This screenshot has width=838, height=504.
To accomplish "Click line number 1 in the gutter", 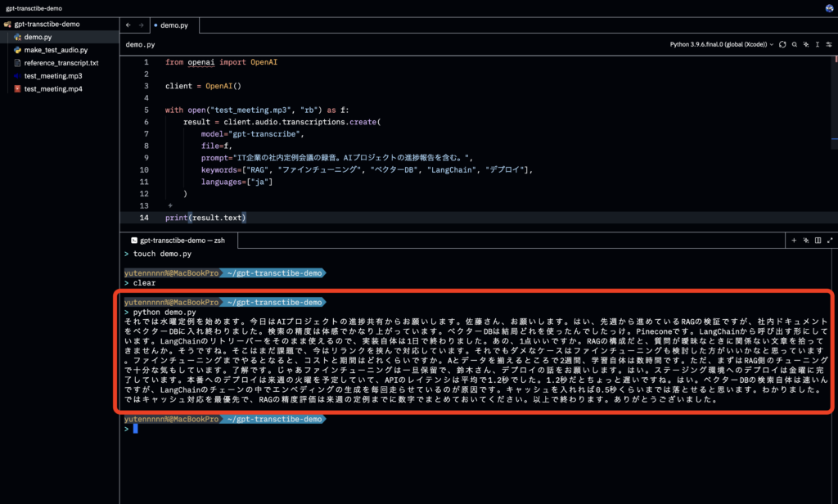I will click(x=146, y=62).
